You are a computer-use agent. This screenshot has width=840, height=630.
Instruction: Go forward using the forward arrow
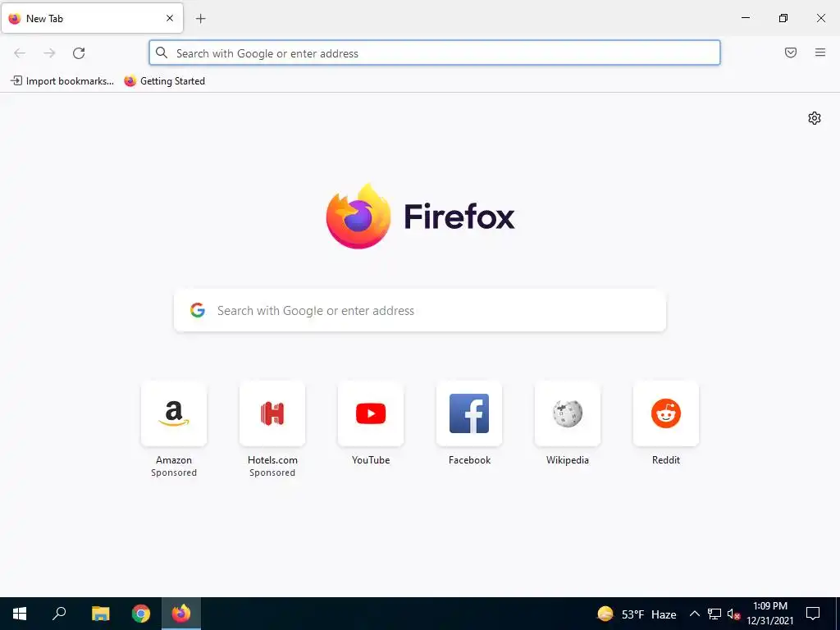point(49,53)
